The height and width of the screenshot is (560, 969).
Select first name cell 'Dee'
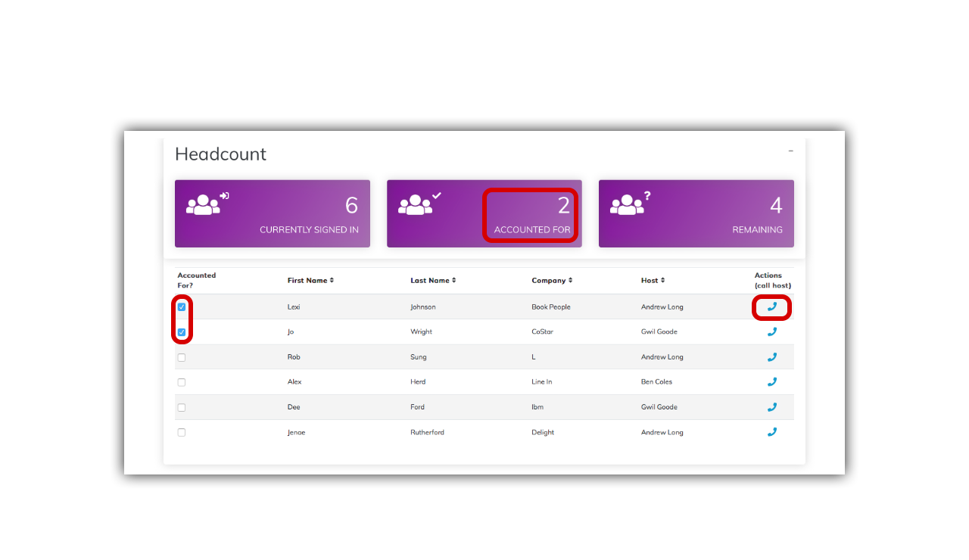pyautogui.click(x=294, y=407)
